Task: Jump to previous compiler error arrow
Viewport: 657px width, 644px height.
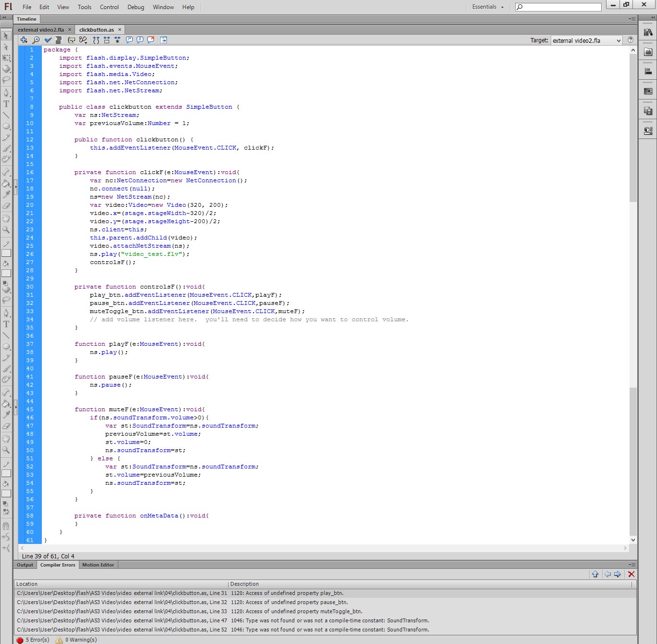Action: (607, 574)
